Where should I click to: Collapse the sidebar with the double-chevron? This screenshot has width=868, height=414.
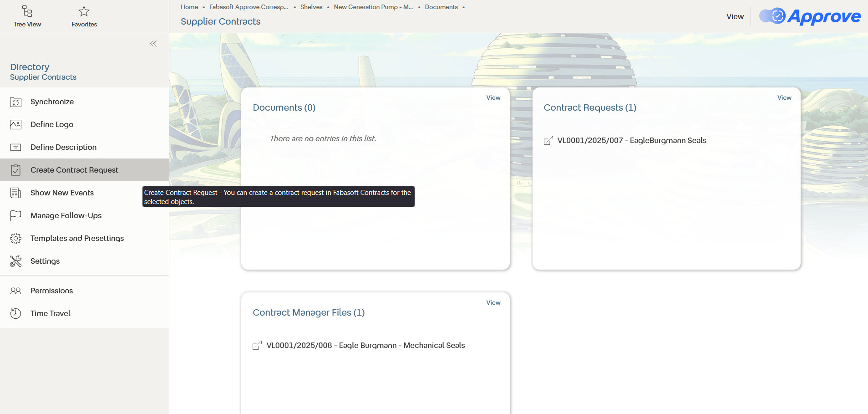153,44
